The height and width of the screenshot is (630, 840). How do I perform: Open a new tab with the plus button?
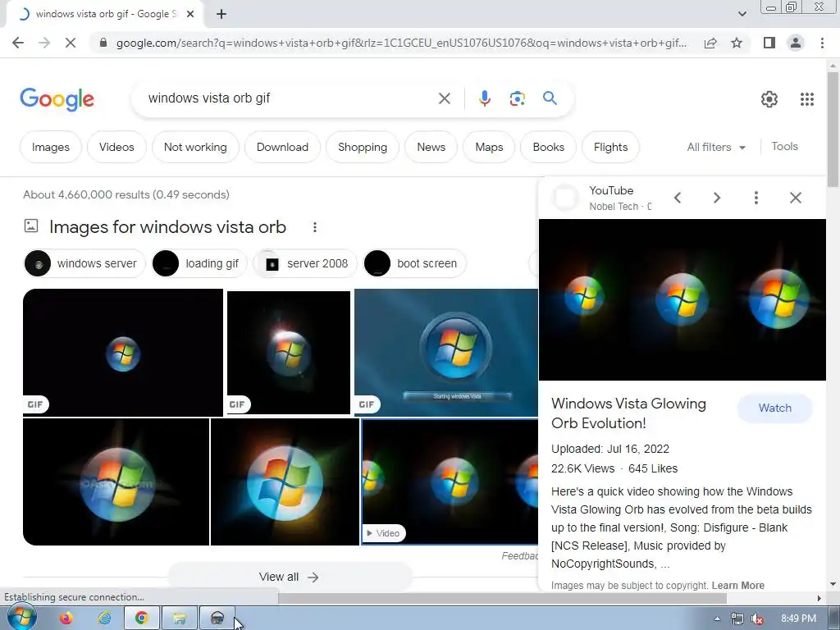pos(221,14)
